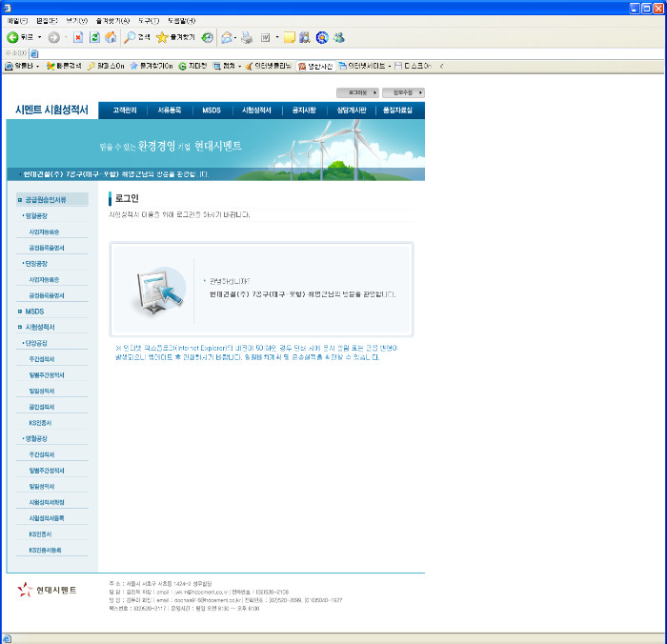The width and height of the screenshot is (667, 644).
Task: Open the Edit icon dropdown arrow
Action: [x=277, y=37]
